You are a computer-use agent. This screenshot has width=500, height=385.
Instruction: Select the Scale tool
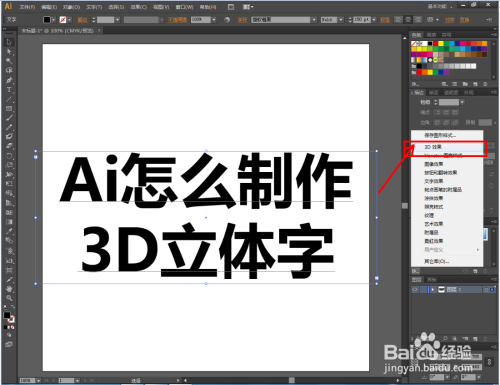[9, 165]
